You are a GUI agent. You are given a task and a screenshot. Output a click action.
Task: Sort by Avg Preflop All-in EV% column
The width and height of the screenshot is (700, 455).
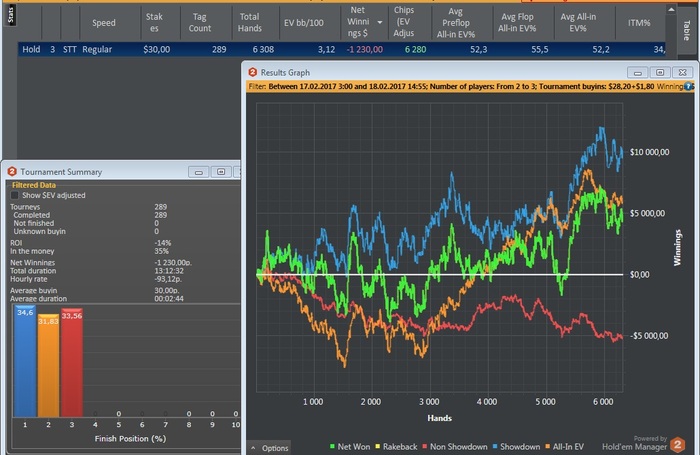pyautogui.click(x=456, y=22)
